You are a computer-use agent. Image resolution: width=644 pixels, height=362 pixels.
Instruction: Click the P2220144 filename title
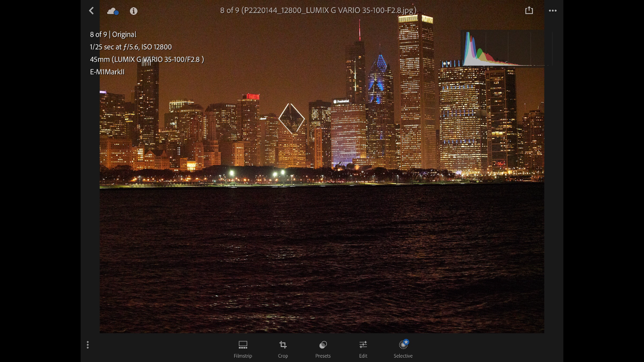(x=318, y=10)
